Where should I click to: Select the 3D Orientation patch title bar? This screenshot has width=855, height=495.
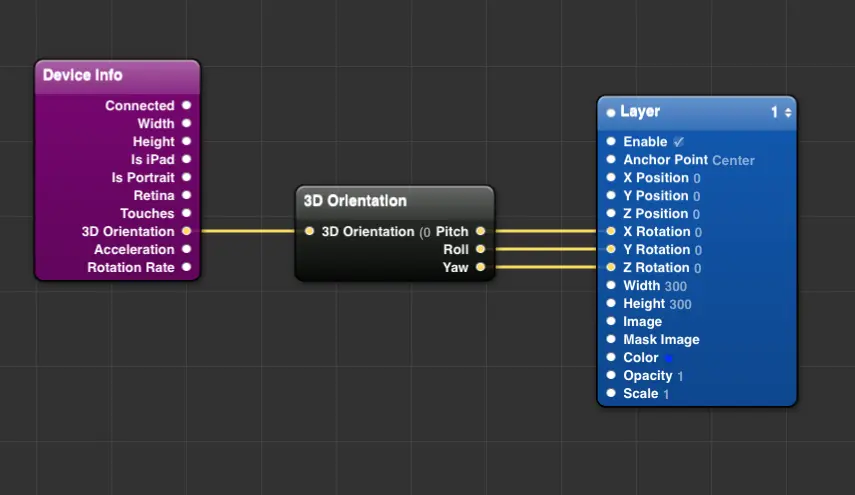(x=395, y=201)
